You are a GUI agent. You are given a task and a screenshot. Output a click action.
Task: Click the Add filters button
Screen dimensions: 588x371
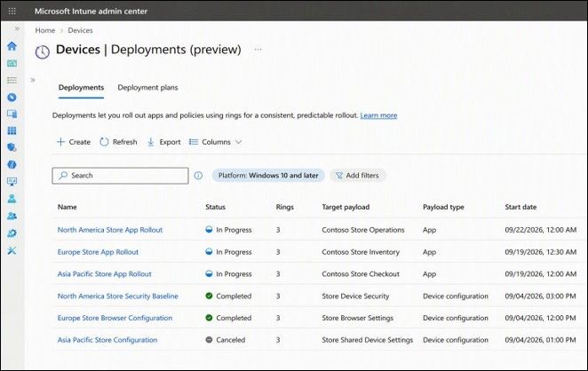pyautogui.click(x=357, y=176)
